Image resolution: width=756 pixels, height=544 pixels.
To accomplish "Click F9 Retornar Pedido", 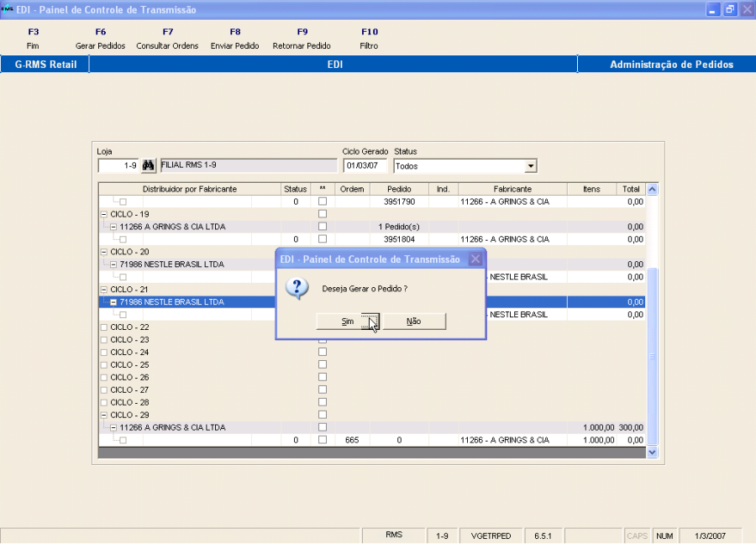I will pos(302,39).
